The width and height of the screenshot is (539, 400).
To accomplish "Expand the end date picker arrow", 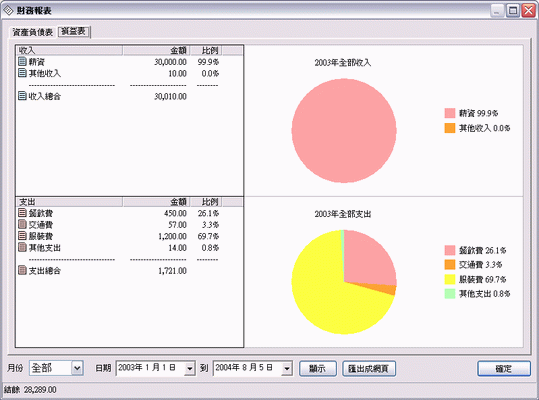I will tap(287, 369).
